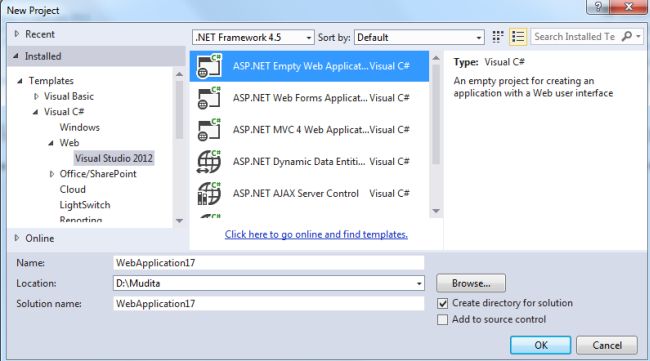Collapse the Web node arrow

[x=51, y=143]
